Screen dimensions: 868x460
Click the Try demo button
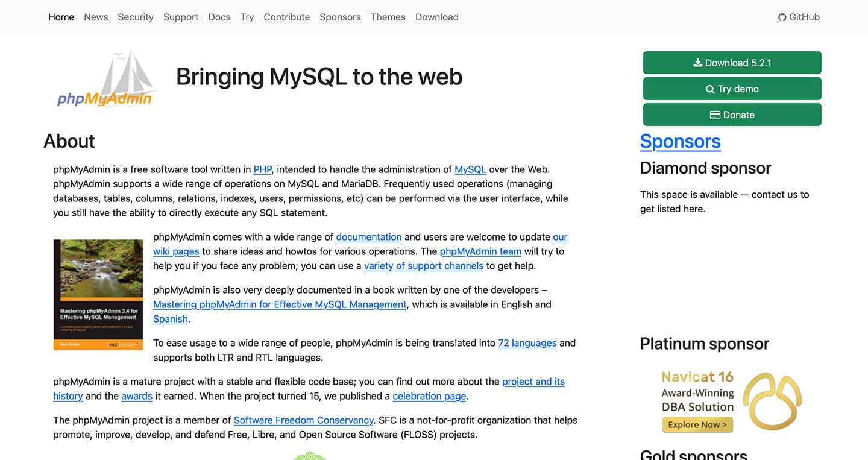click(x=732, y=89)
